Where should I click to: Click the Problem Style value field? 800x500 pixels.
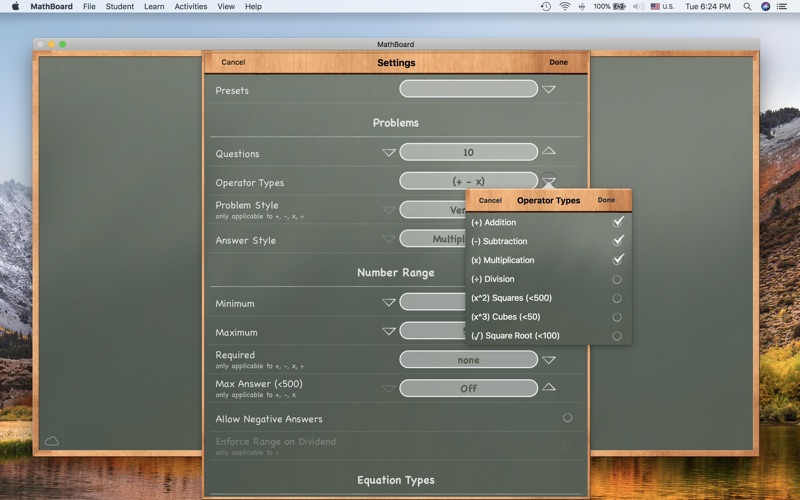pos(433,210)
